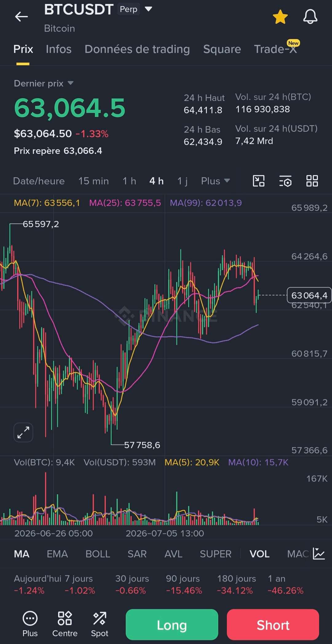This screenshot has height=644, width=332.
Task: Select the MA indicator
Action: (22, 554)
